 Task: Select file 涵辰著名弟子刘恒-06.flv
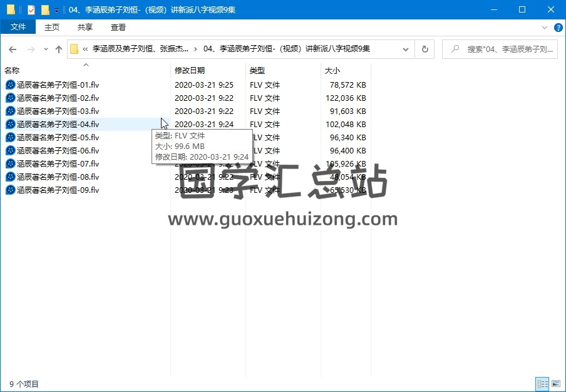point(58,150)
